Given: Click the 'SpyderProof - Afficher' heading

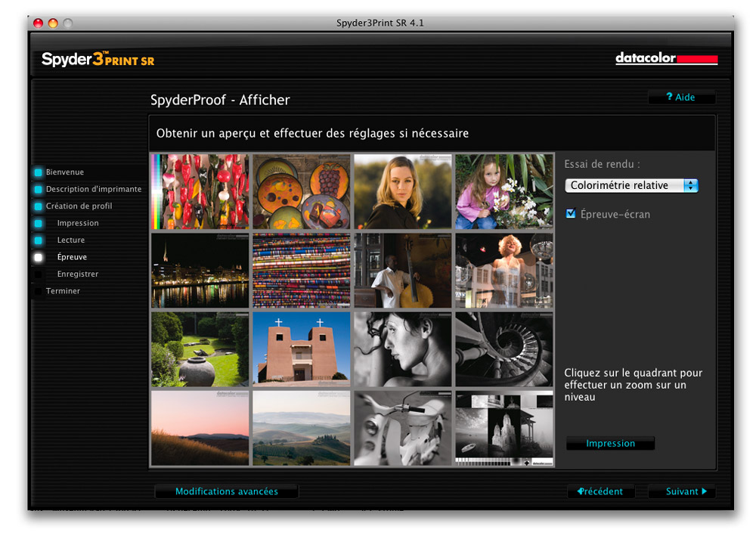Looking at the screenshot, I should tap(220, 100).
